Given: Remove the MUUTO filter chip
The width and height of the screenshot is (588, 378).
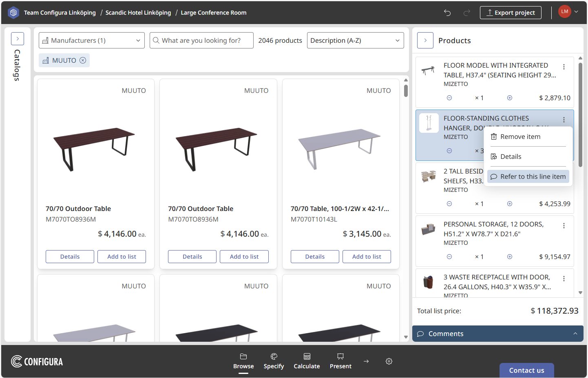Looking at the screenshot, I should pos(83,60).
